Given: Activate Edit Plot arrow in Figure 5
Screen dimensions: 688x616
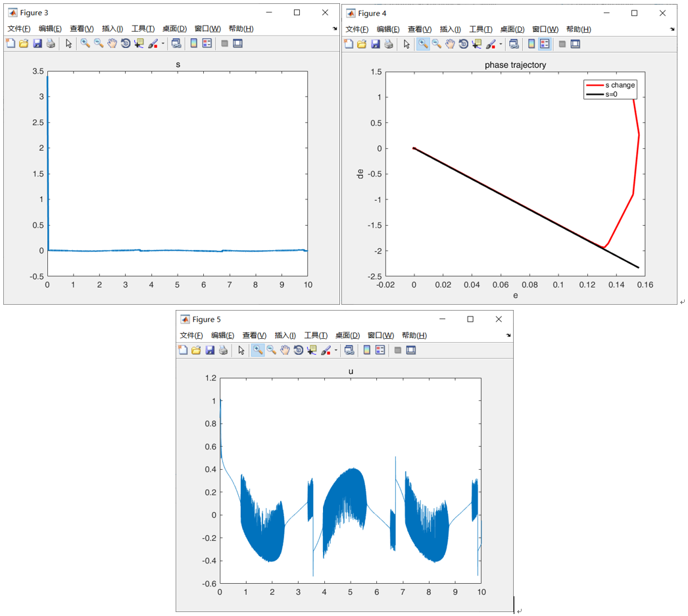Looking at the screenshot, I should point(242,350).
